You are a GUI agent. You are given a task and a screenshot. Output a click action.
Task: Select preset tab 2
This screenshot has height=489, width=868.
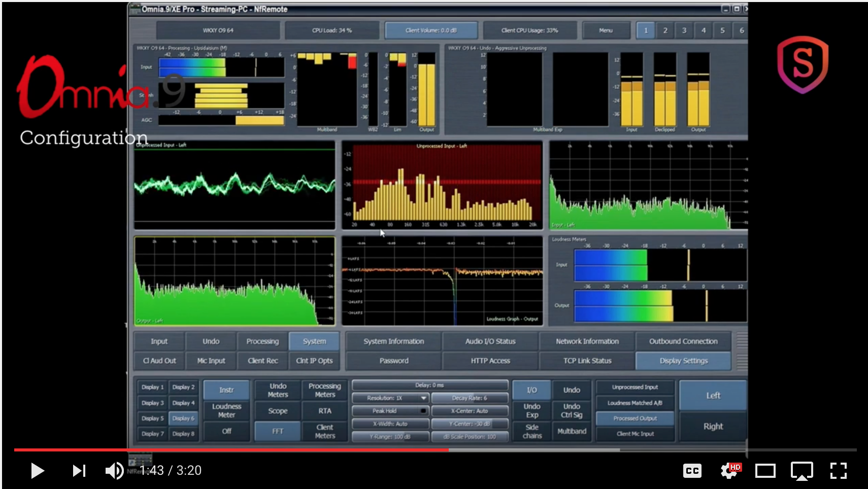665,30
